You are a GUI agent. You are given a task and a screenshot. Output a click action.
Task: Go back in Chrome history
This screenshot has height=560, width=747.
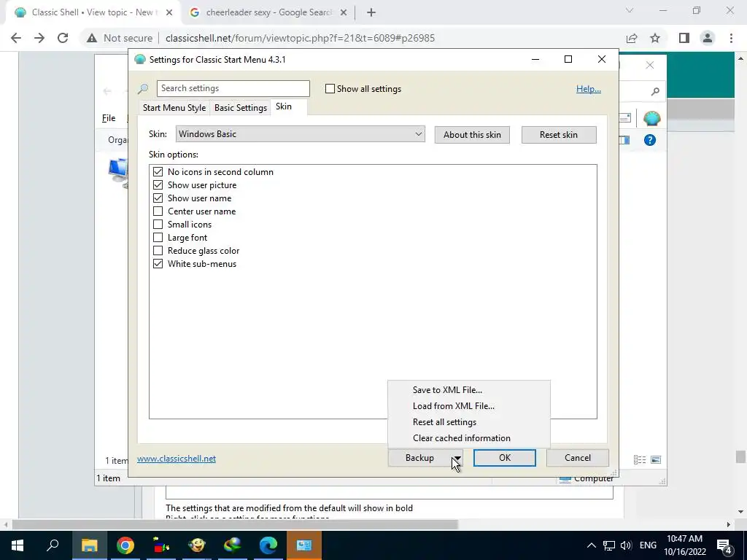coord(16,38)
